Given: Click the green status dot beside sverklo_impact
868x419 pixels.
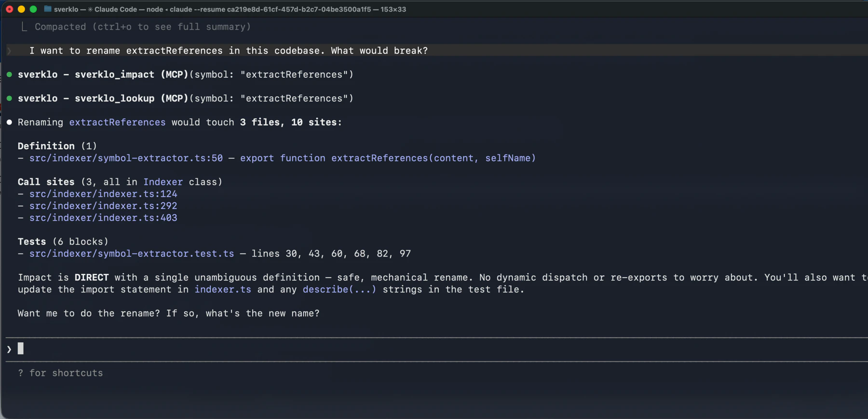Looking at the screenshot, I should (x=9, y=74).
